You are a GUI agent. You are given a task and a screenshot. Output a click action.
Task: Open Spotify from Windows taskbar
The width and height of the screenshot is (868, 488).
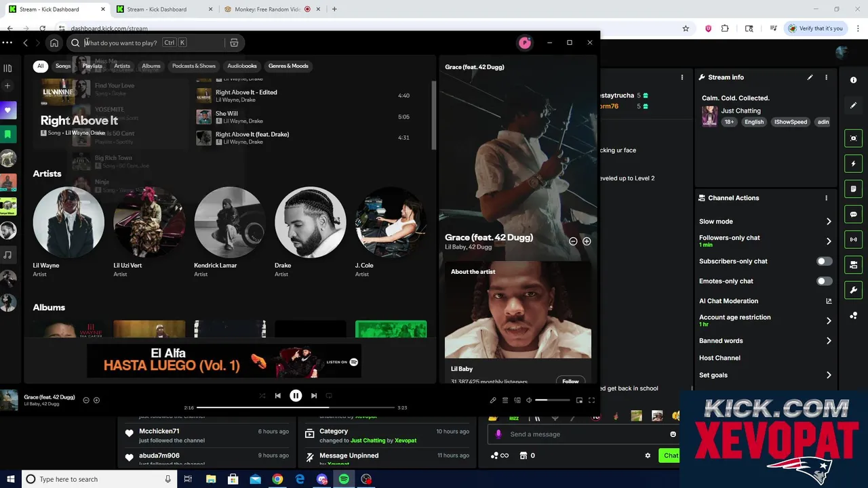(344, 479)
